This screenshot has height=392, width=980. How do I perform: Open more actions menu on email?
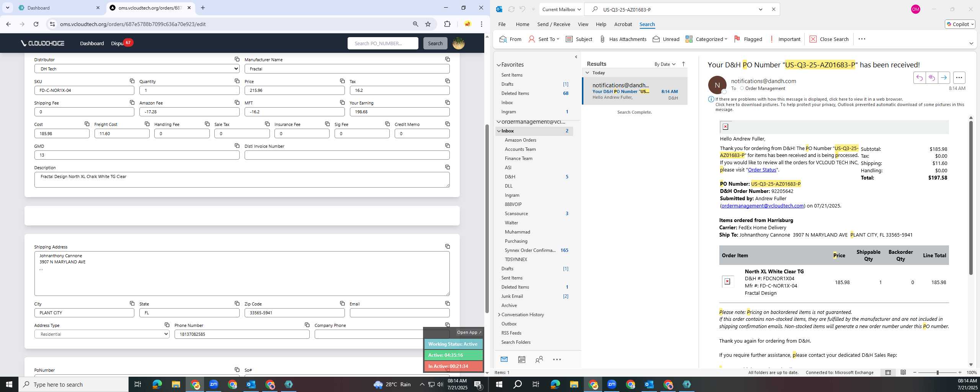point(959,78)
